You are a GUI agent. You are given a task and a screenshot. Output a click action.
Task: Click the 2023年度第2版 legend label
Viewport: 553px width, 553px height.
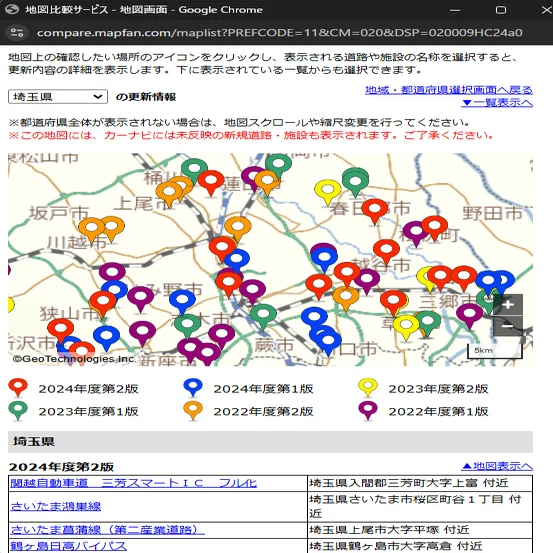(438, 389)
